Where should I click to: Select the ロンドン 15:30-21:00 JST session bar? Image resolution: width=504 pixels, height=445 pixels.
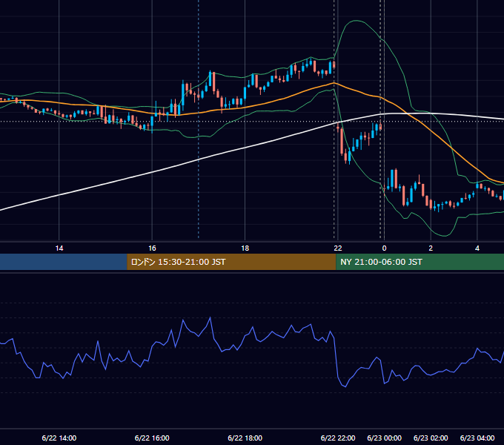tap(231, 262)
